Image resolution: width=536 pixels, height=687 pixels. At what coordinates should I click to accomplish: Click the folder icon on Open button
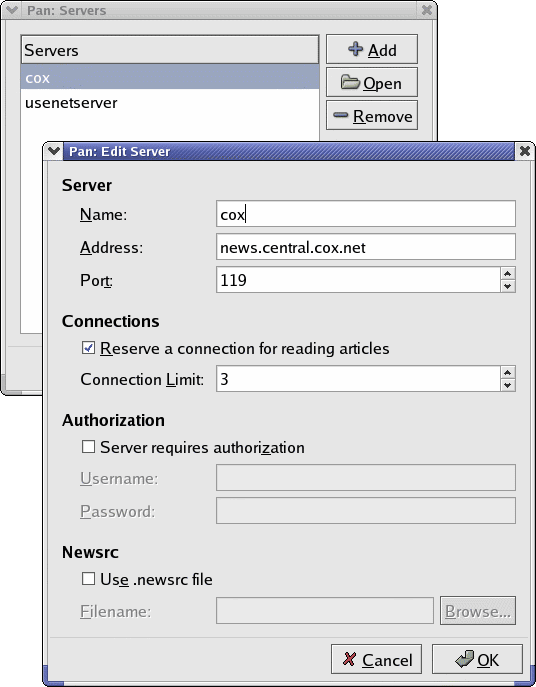pos(350,82)
